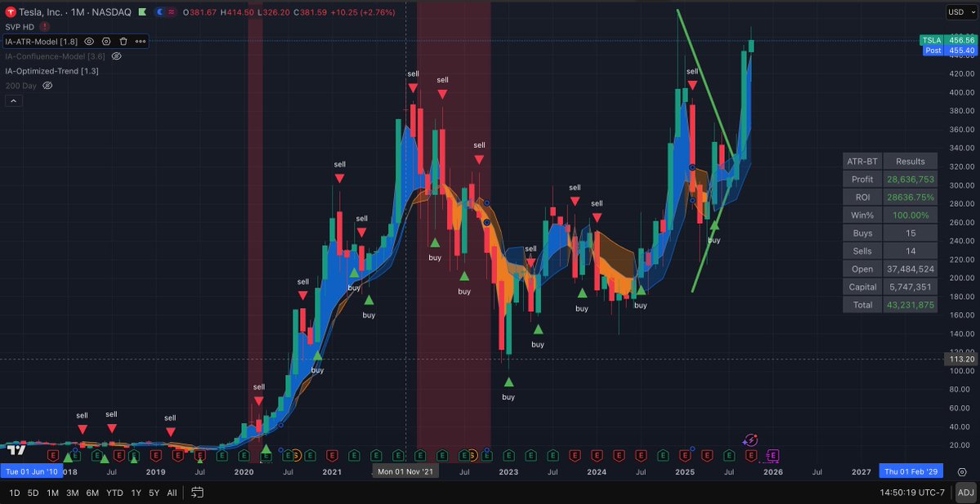
Task: Open chart scale settings gear icon
Action: 963,471
